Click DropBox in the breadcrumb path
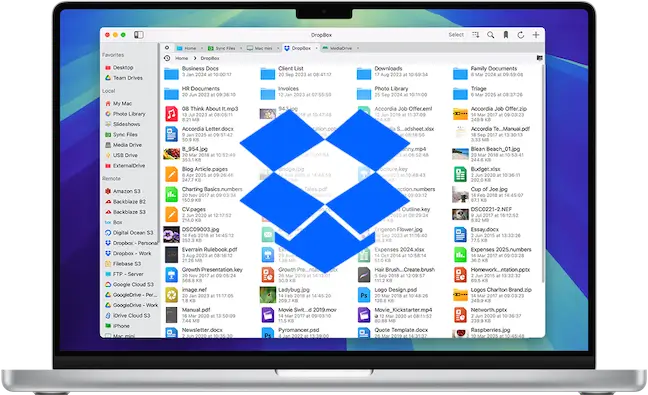The image size is (648, 395). coord(210,58)
